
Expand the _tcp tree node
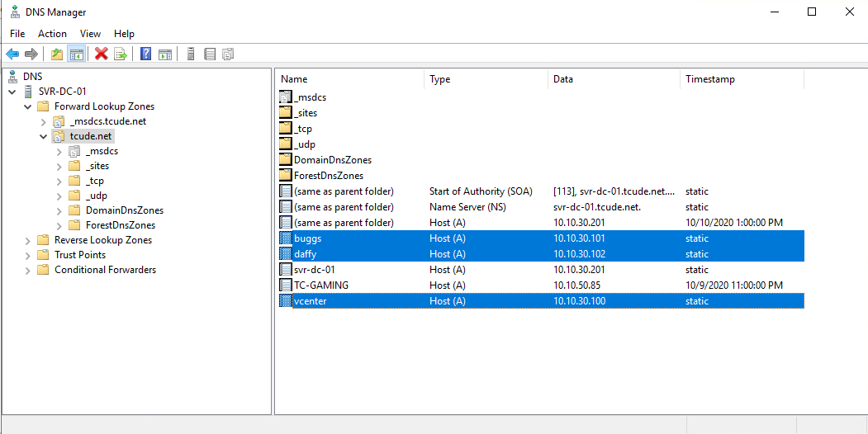coord(59,182)
